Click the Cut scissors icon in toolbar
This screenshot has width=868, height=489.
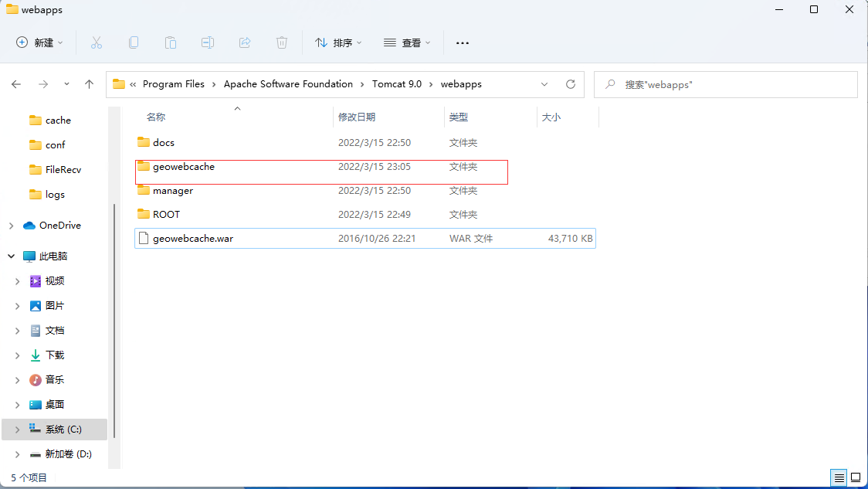click(x=97, y=42)
